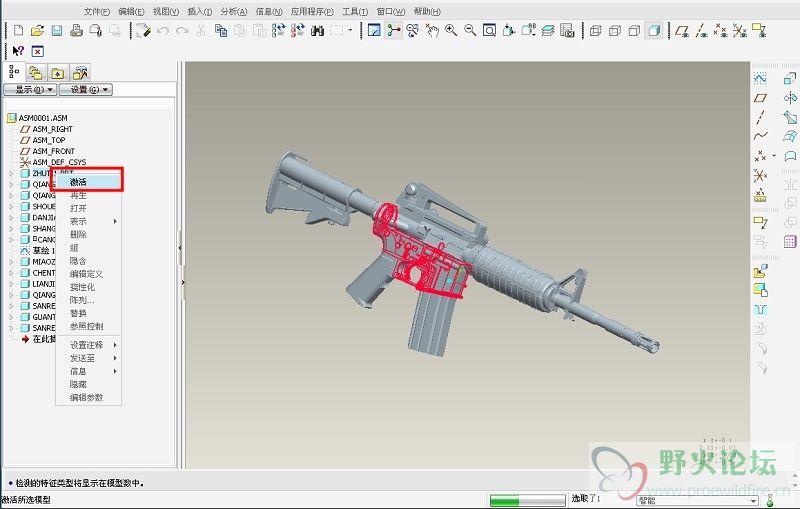
Task: Click the Layers stack icon in toolbar
Action: coord(549,31)
